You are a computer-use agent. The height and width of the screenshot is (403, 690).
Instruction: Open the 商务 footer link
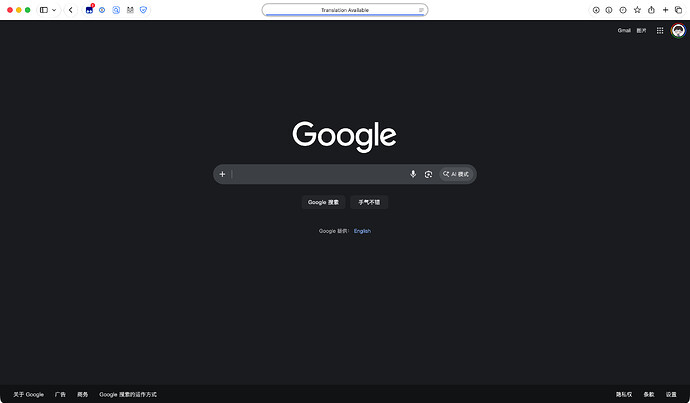click(x=82, y=395)
